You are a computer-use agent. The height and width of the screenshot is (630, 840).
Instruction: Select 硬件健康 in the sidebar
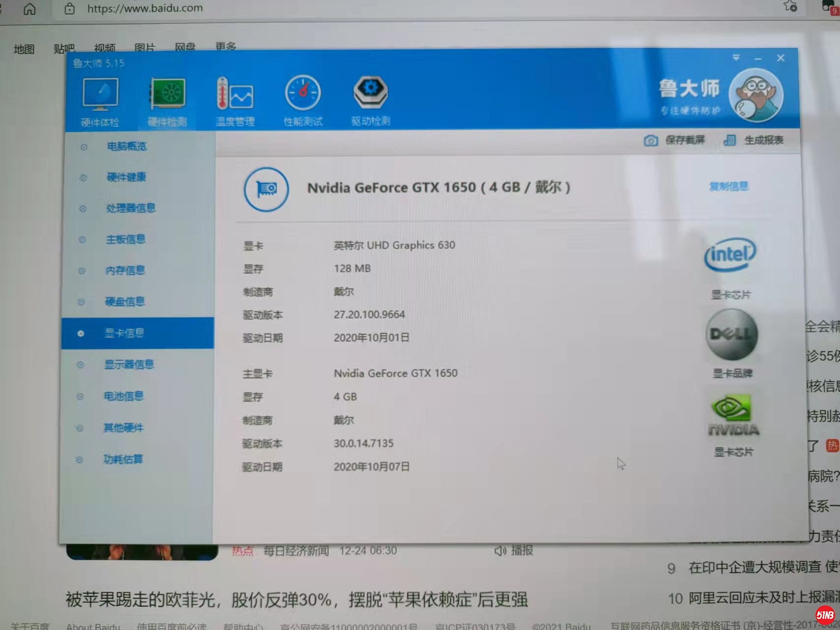click(127, 177)
